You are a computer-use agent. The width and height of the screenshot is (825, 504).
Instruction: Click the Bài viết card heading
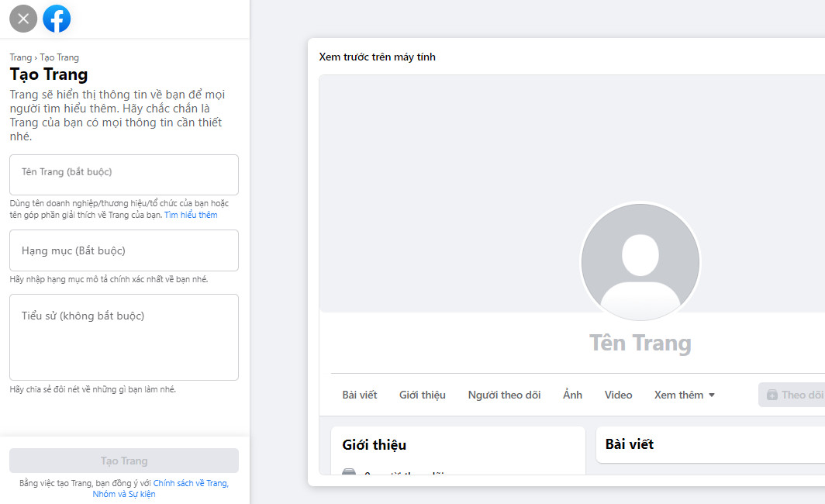pyautogui.click(x=630, y=444)
